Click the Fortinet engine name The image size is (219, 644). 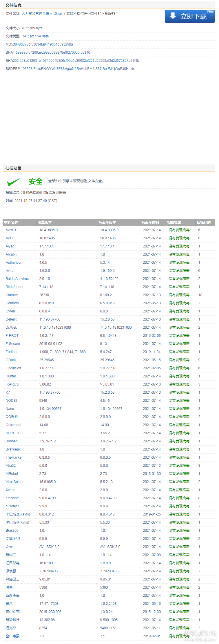pos(12,352)
